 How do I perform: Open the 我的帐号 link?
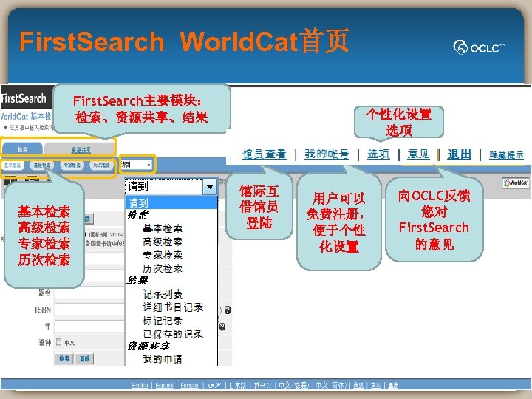coord(327,154)
